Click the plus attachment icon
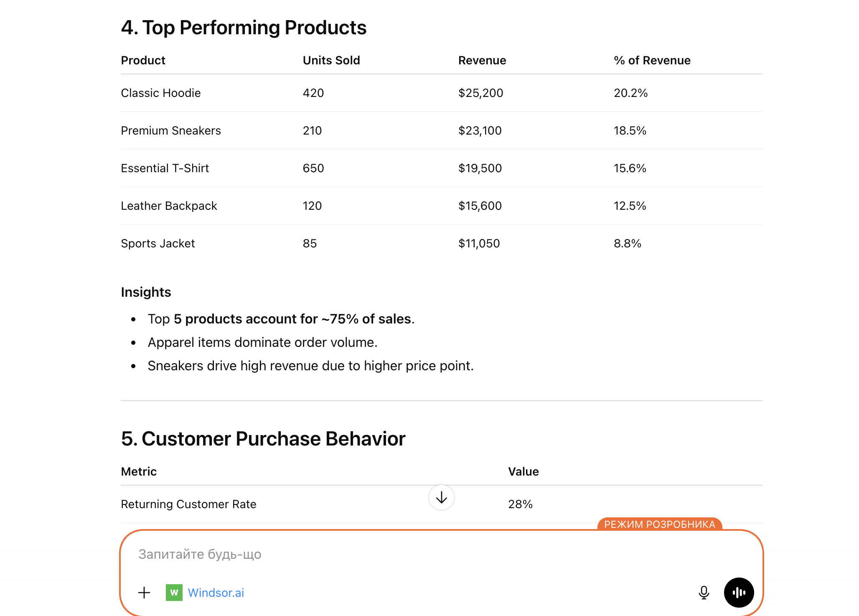Image resolution: width=859 pixels, height=616 pixels. tap(144, 592)
